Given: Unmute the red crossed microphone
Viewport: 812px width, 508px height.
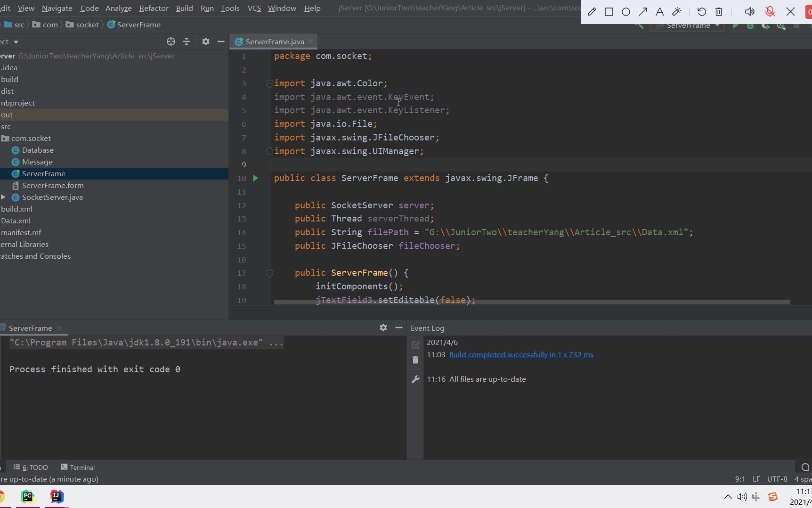Looking at the screenshot, I should pos(770,12).
